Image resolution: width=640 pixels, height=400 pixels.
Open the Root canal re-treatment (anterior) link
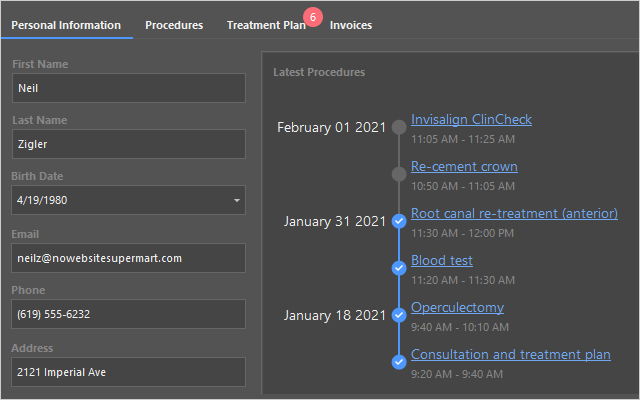[x=514, y=213]
